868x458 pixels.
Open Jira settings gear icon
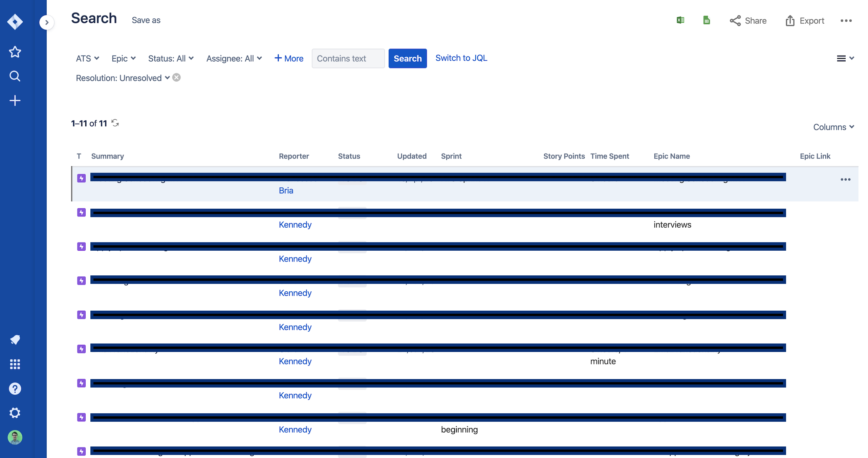[15, 413]
